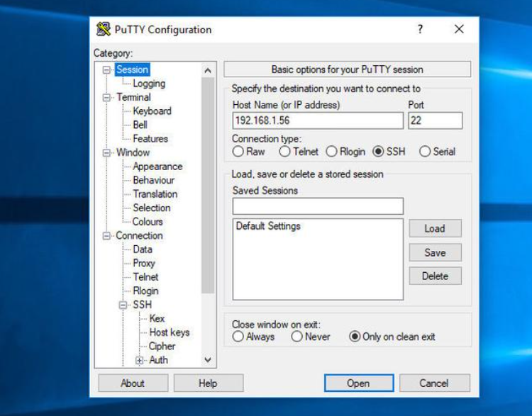
Task: Click the About button
Action: click(133, 383)
